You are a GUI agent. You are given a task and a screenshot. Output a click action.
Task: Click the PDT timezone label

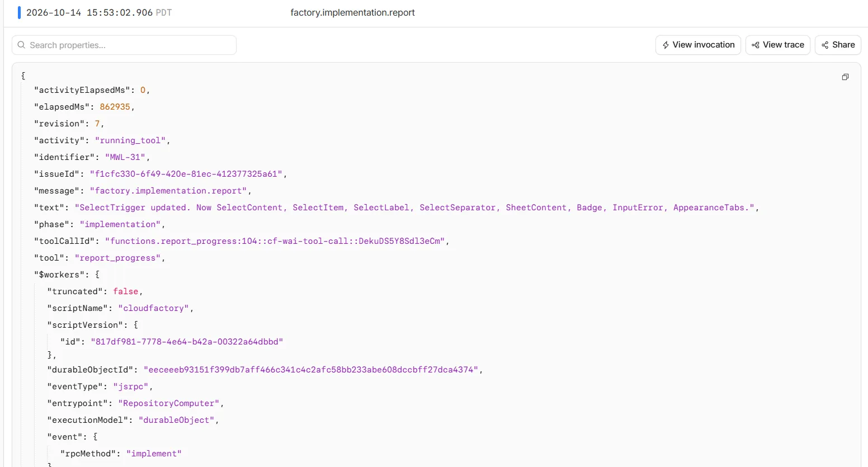click(164, 12)
